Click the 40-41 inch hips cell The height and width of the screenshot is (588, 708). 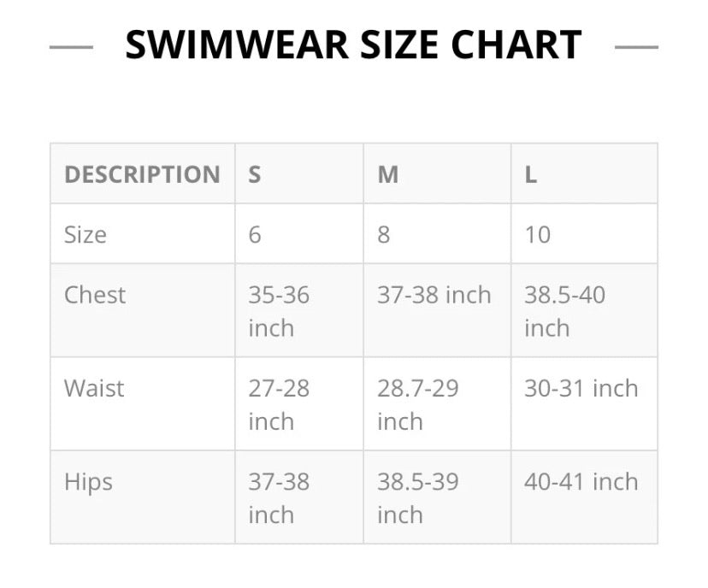581,482
